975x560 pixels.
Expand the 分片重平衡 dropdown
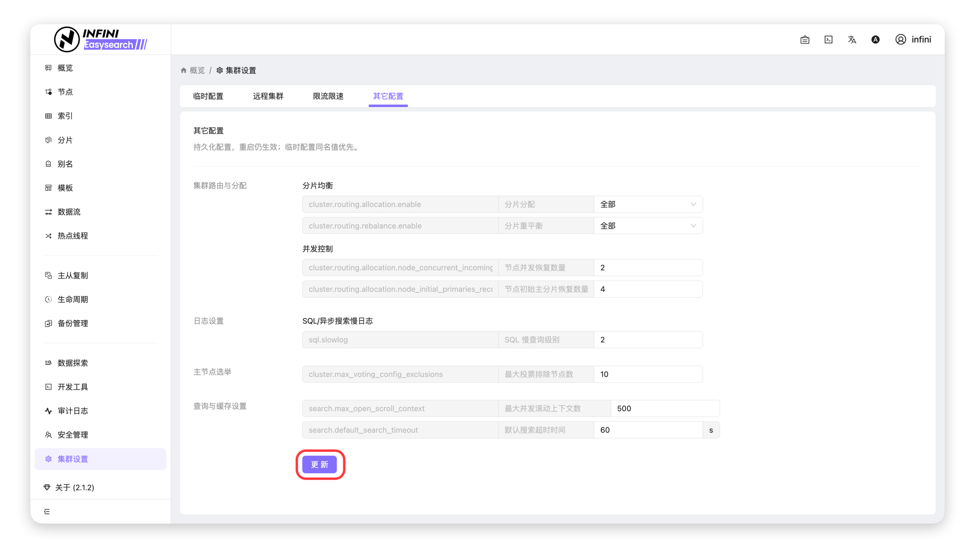click(x=648, y=226)
